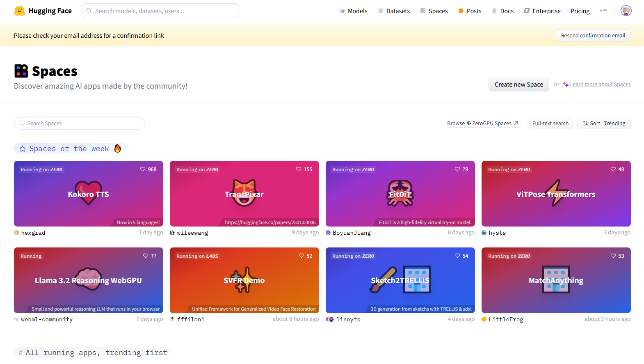The width and height of the screenshot is (644, 364).
Task: Click the sparkle icon beside Learn more
Action: (x=566, y=84)
